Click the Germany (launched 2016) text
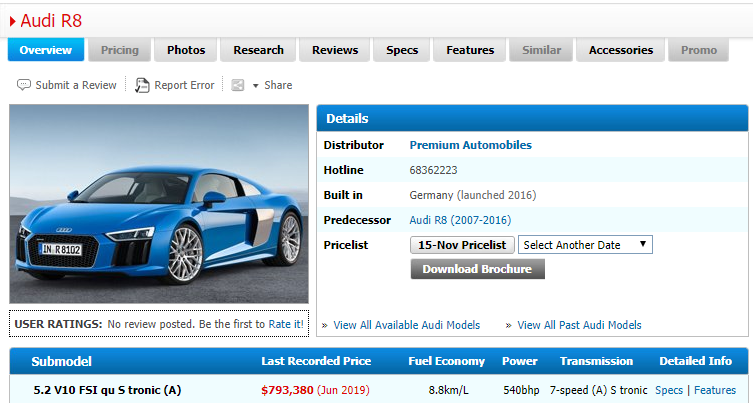The height and width of the screenshot is (403, 753). click(x=473, y=195)
